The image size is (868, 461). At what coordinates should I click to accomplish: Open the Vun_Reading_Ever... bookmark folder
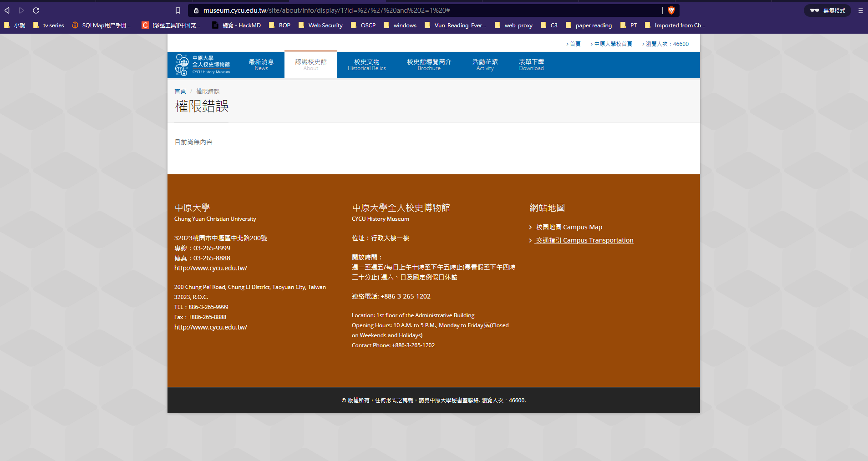(455, 25)
